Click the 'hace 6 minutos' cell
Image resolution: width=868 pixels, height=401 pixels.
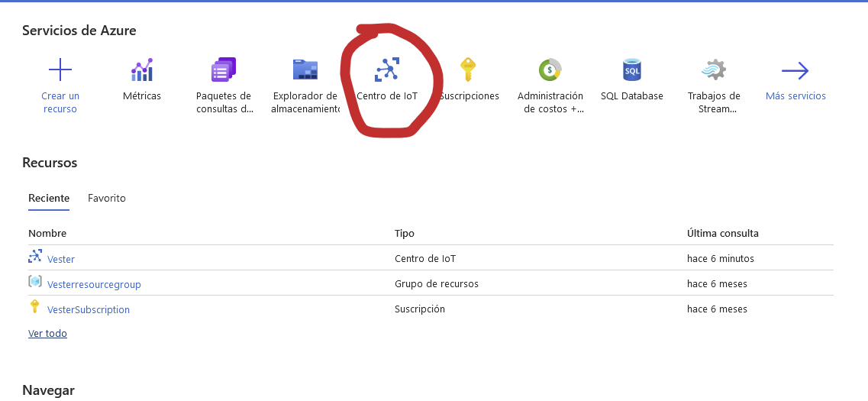click(720, 259)
